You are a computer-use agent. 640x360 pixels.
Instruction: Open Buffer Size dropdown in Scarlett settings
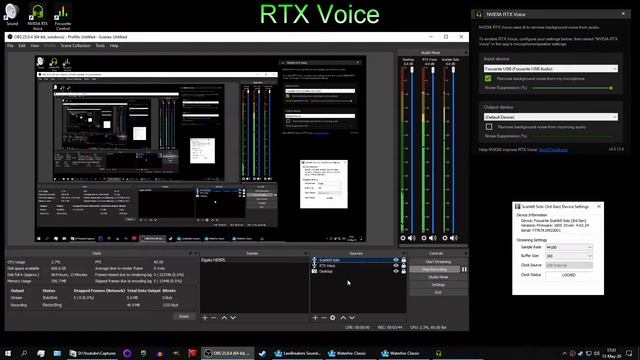coord(569,256)
